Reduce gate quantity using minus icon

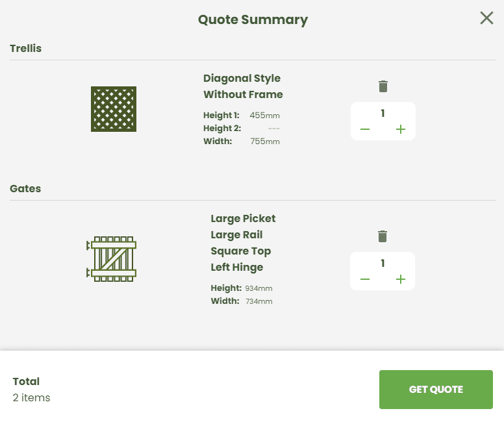pos(365,279)
